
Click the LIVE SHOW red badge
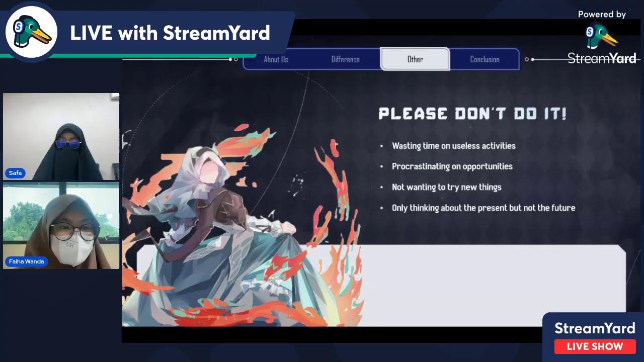click(x=595, y=346)
